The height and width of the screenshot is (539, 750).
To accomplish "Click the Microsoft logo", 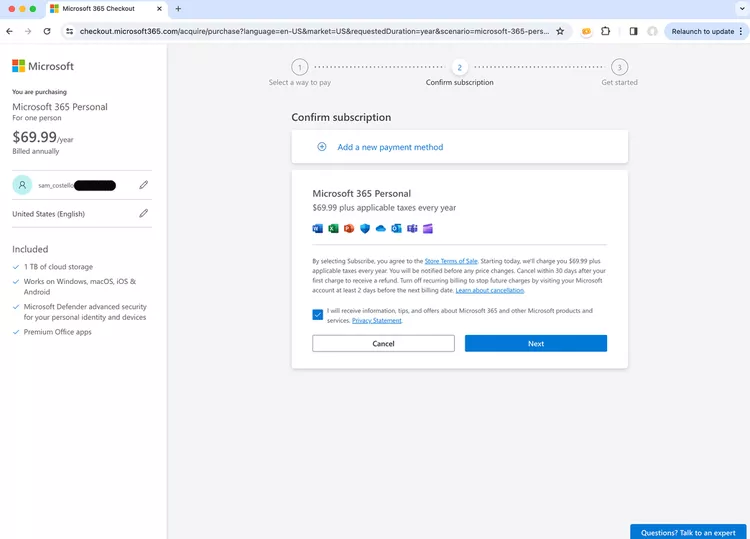I will [x=43, y=66].
